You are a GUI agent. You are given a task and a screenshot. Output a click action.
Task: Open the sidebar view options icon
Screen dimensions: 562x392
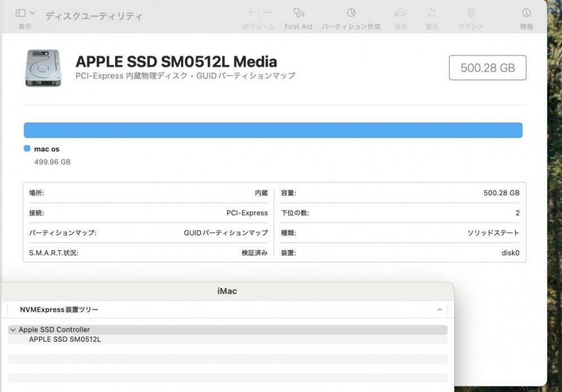[x=20, y=13]
